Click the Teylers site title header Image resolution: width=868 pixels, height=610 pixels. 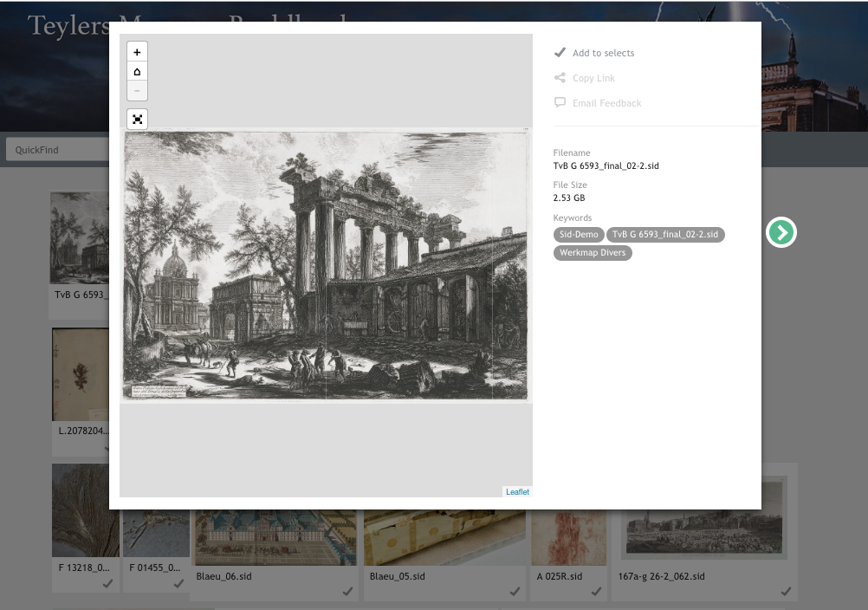point(68,25)
